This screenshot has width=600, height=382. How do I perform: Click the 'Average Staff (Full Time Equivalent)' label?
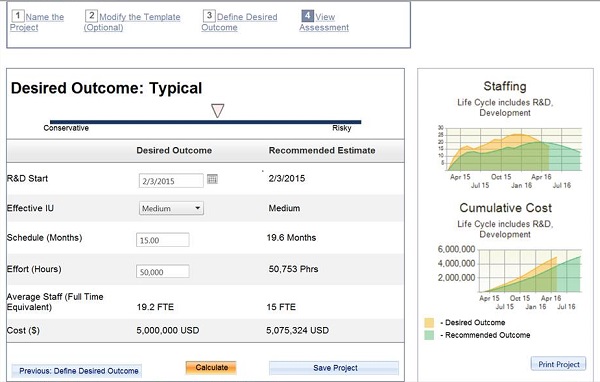pos(55,302)
